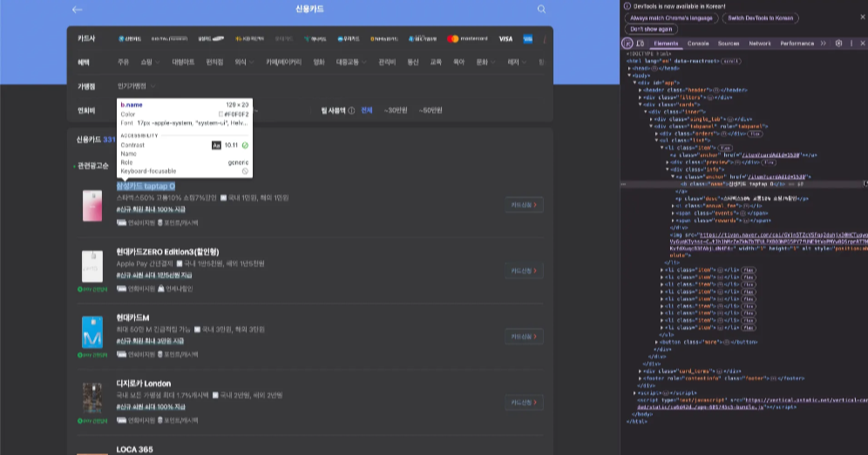This screenshot has height=455, width=868.
Task: Choose 전체 for monthly spend
Action: (367, 111)
